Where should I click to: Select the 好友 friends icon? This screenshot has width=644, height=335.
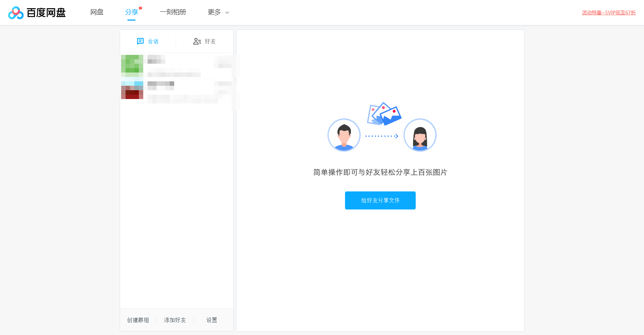coord(197,41)
